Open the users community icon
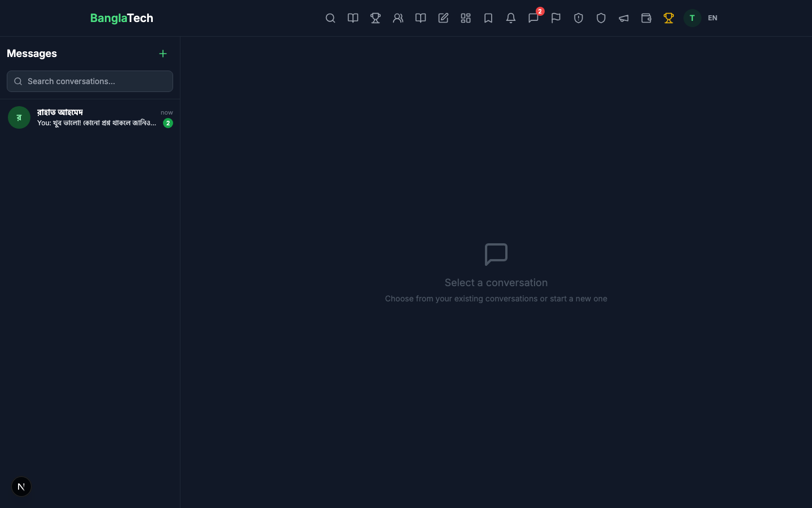This screenshot has width=812, height=508. click(398, 18)
